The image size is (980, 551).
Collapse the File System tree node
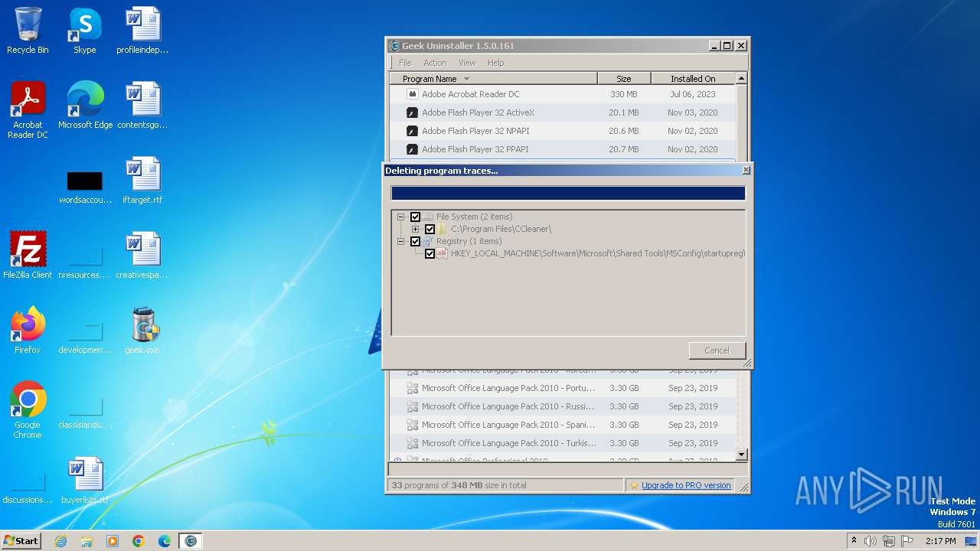click(400, 217)
